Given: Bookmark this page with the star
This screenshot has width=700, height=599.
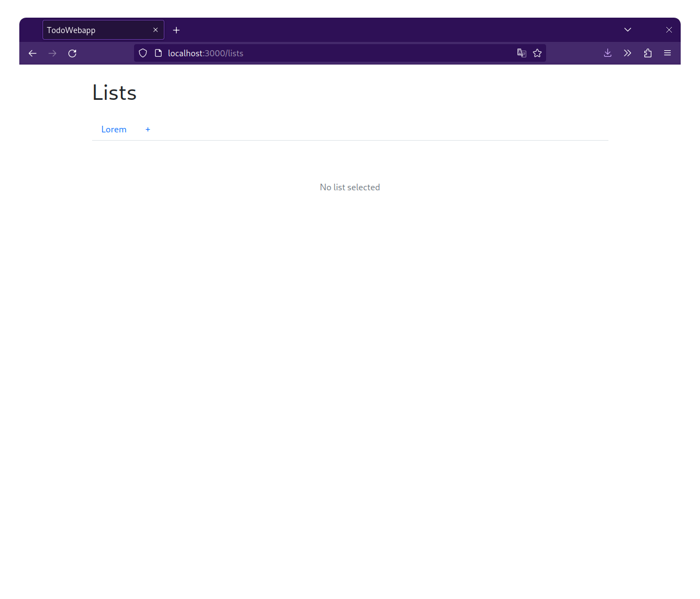Looking at the screenshot, I should pos(537,54).
